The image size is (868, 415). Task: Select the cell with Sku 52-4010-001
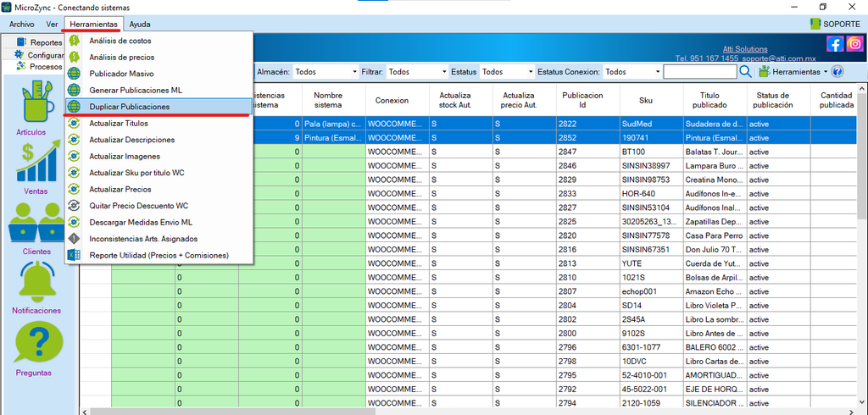652,375
